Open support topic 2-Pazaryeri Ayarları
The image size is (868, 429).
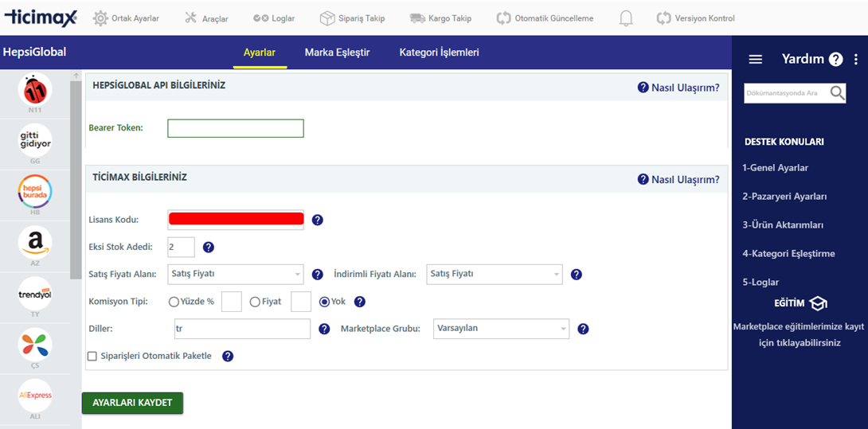(784, 197)
